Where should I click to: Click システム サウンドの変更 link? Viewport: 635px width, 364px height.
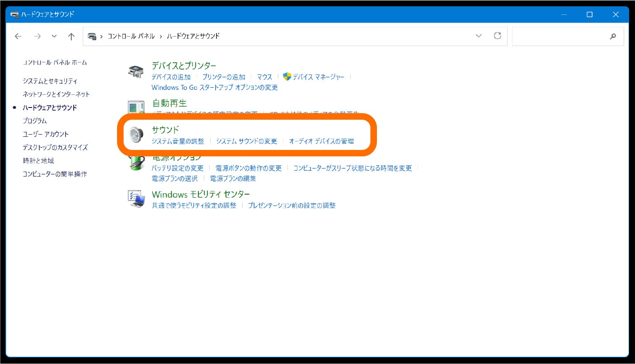coord(246,141)
